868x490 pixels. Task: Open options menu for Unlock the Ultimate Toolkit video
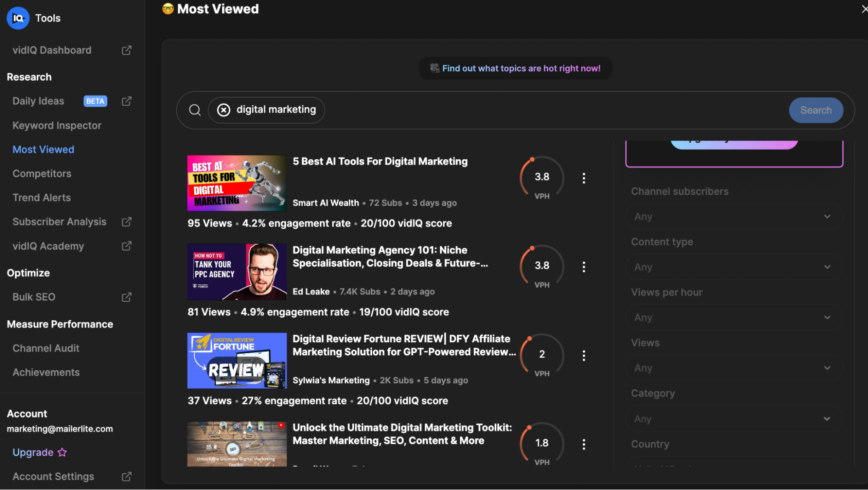click(584, 444)
